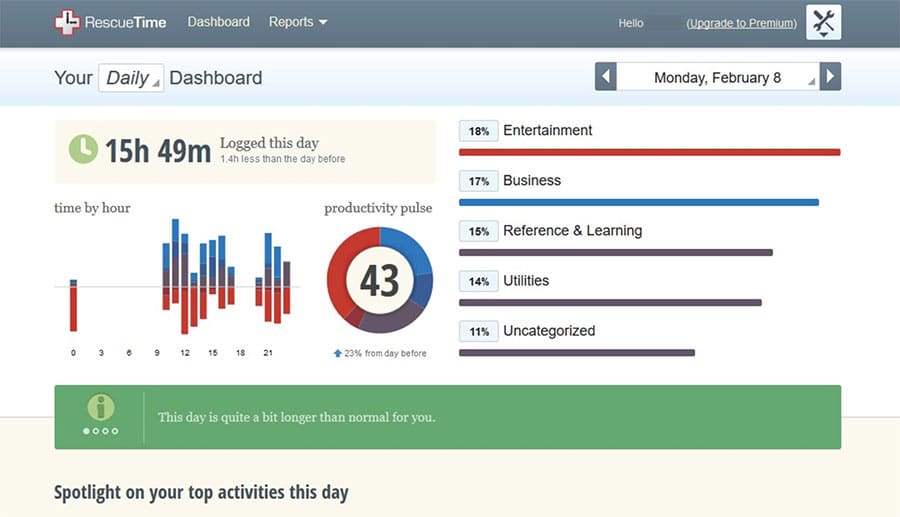
Task: Click the blue up arrow under productivity pulse
Action: click(338, 353)
